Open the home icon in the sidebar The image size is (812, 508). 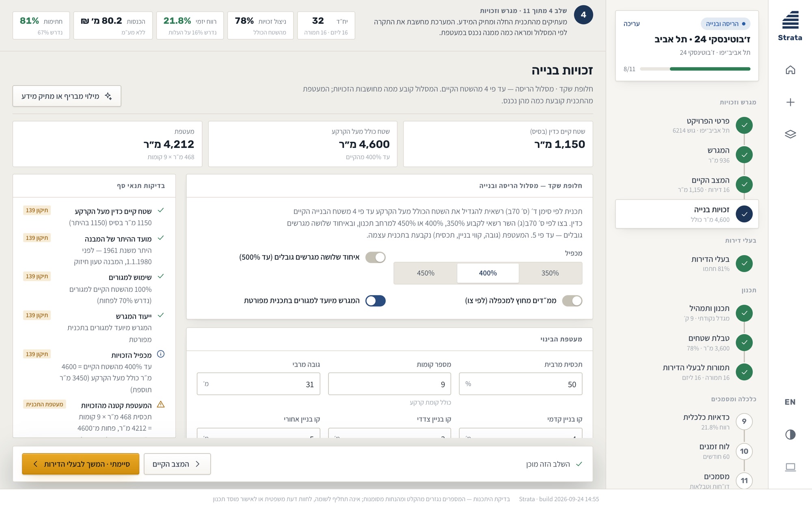790,70
